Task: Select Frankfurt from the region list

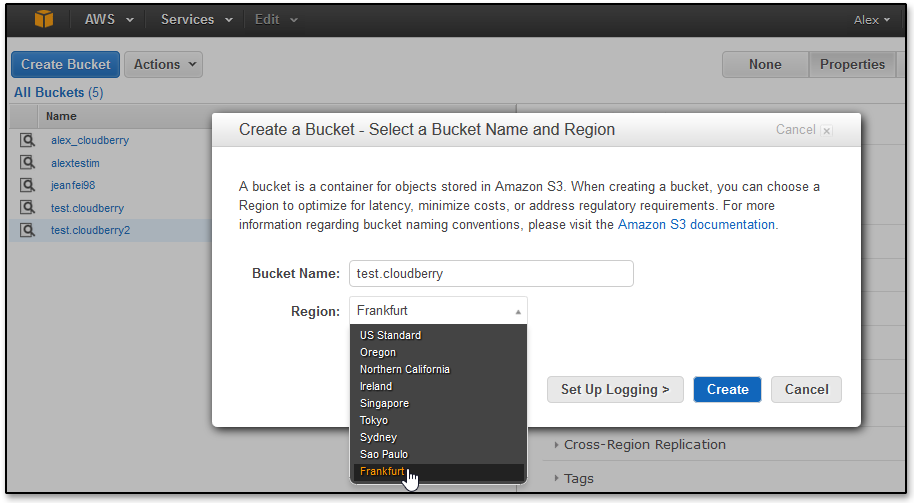Action: point(382,472)
